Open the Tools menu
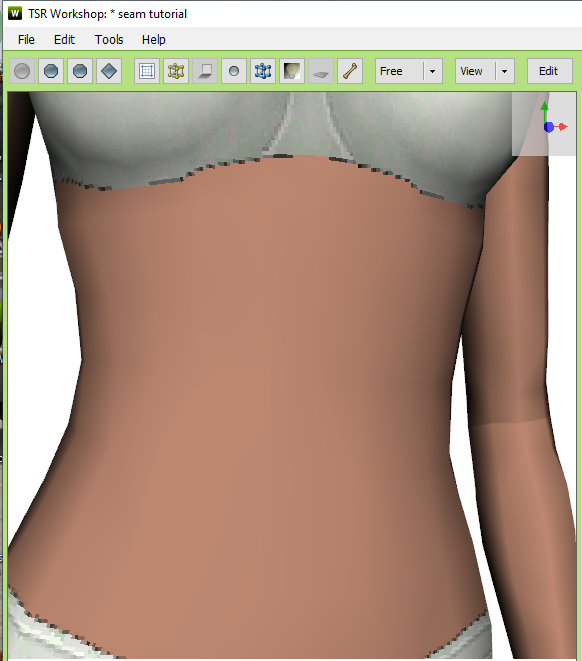Viewport: 582px width, 661px height. 109,40
